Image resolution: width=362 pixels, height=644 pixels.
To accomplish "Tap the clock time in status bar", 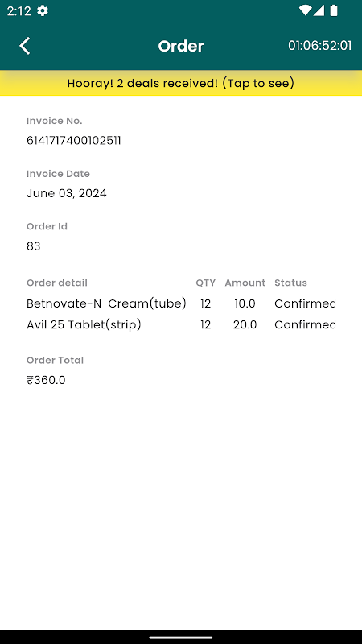I will [x=19, y=11].
